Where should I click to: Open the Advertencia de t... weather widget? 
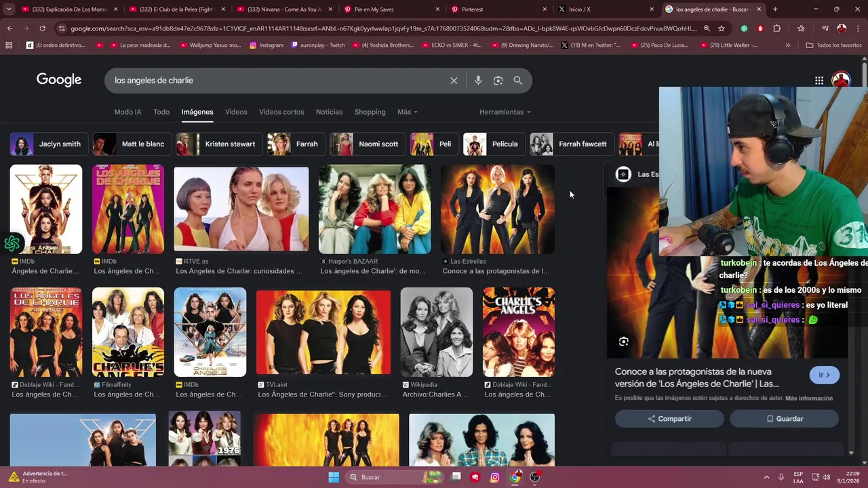(x=37, y=477)
